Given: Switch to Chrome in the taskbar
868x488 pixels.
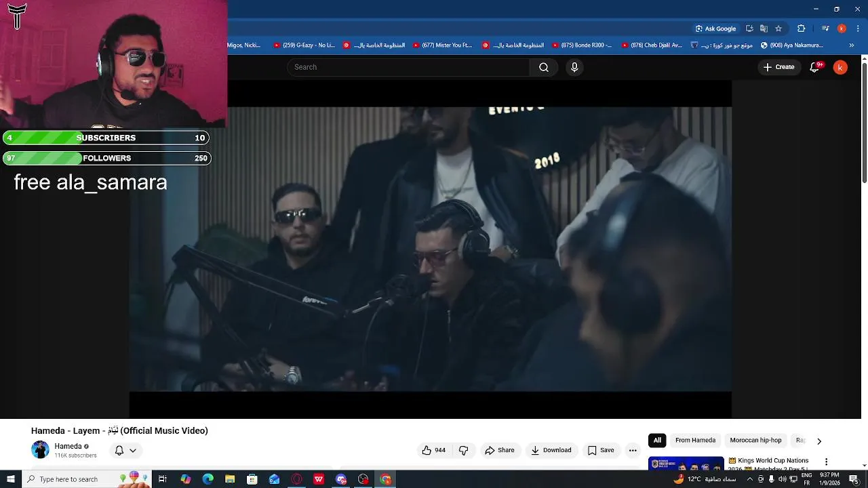Looking at the screenshot, I should (386, 479).
